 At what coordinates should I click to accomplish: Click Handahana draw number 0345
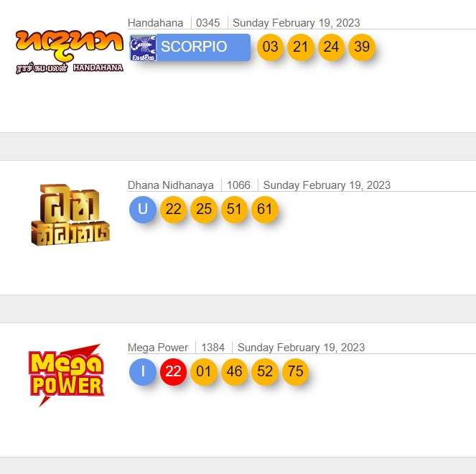click(x=208, y=23)
